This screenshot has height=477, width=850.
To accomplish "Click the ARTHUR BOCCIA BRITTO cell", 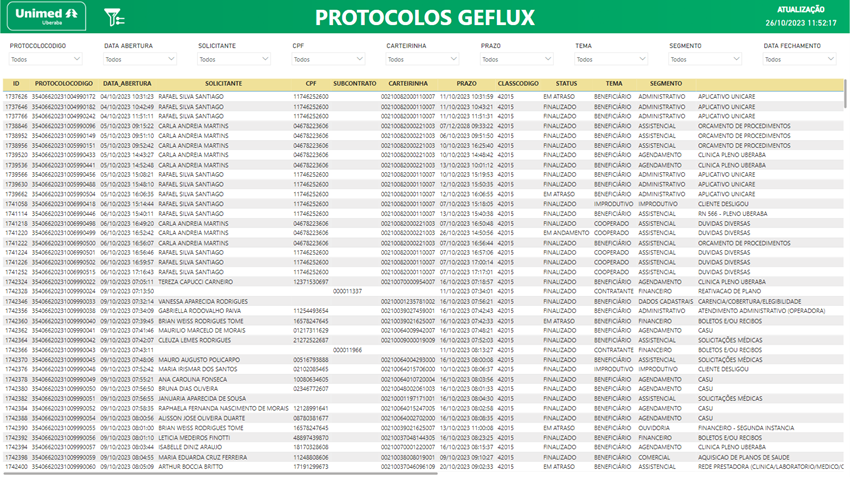I will coord(190,467).
